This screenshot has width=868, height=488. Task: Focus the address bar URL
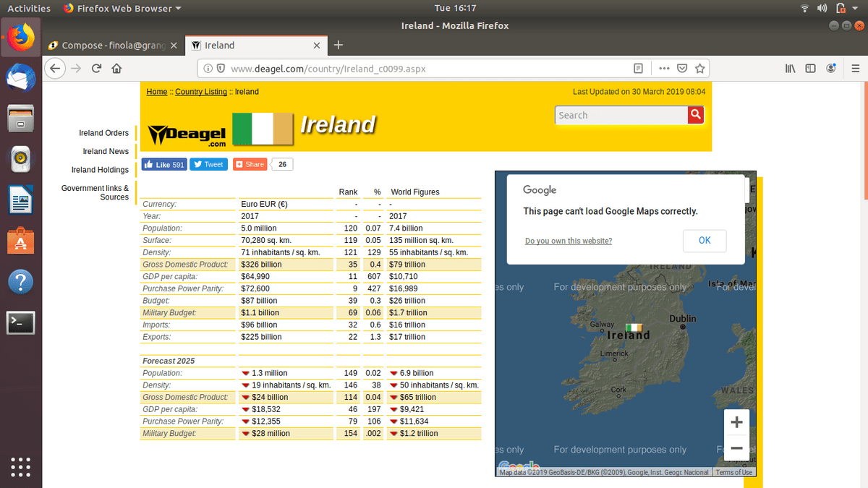(x=427, y=69)
